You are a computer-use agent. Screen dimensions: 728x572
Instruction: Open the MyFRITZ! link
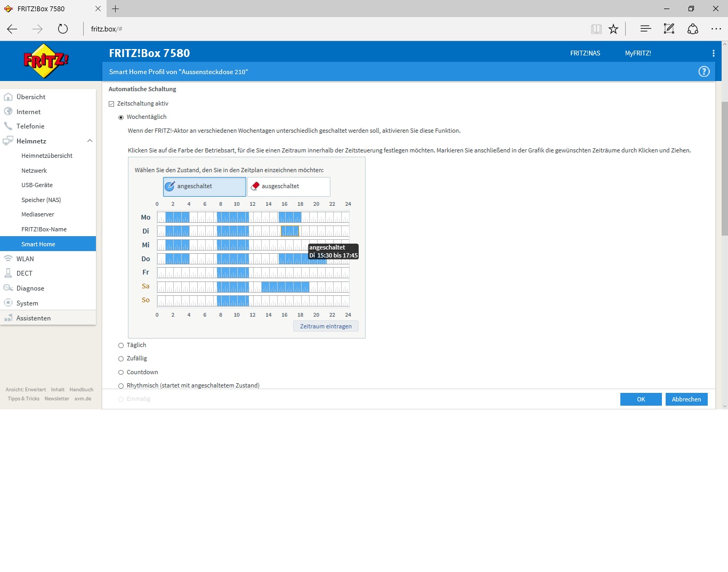click(x=638, y=53)
